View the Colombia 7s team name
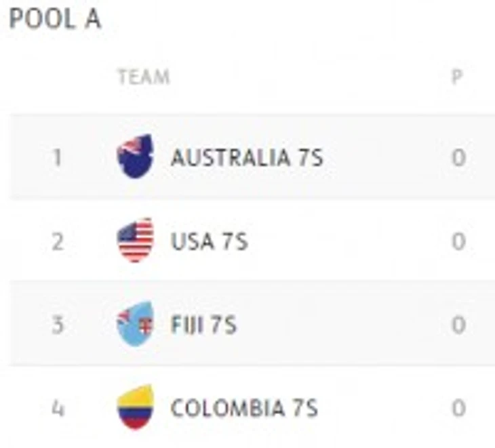 (x=243, y=408)
